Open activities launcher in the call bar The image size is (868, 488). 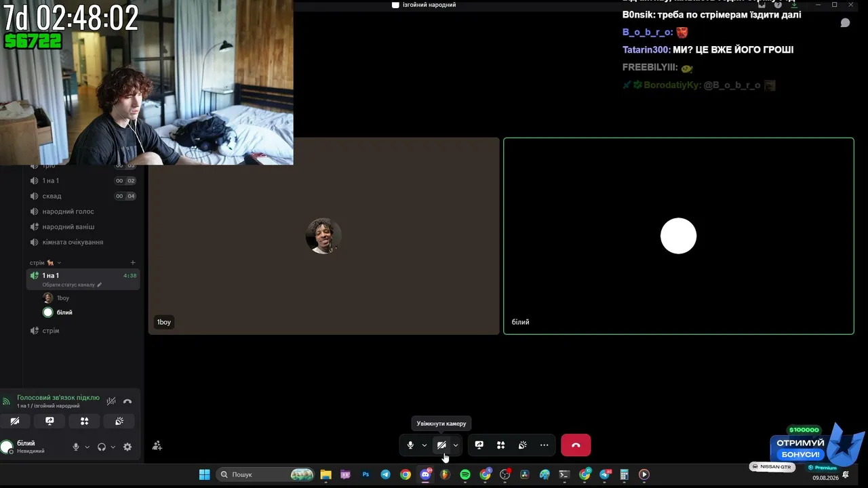pos(500,445)
